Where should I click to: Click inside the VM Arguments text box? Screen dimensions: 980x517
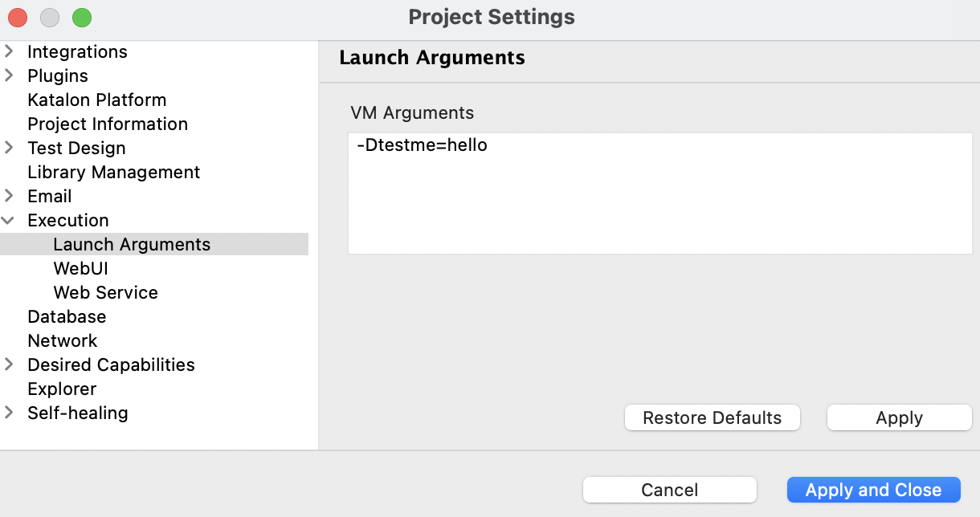[659, 193]
